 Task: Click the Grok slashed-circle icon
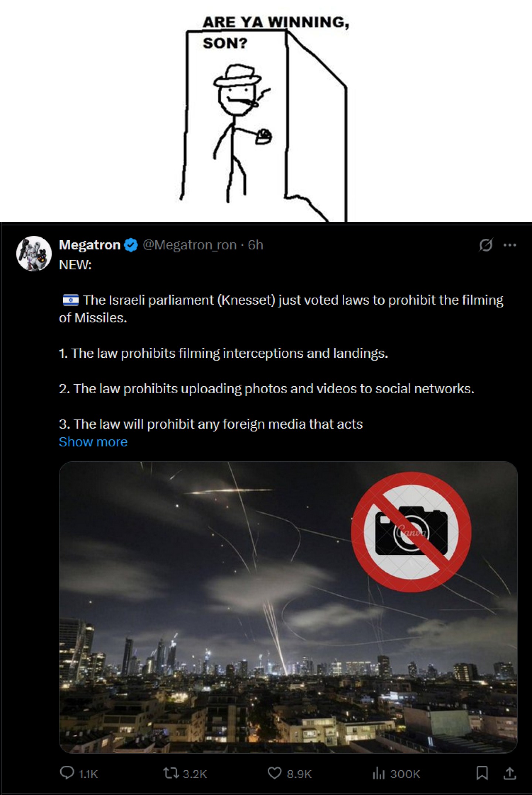[485, 245]
